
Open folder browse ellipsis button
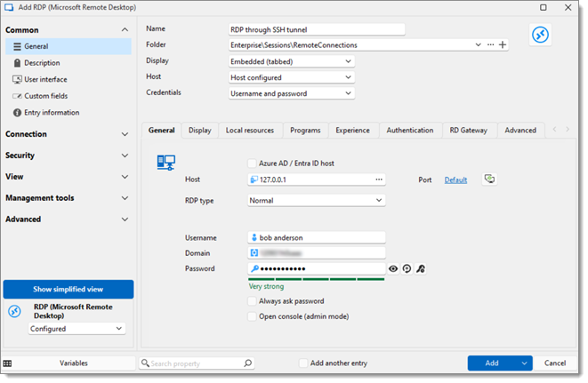pyautogui.click(x=490, y=45)
